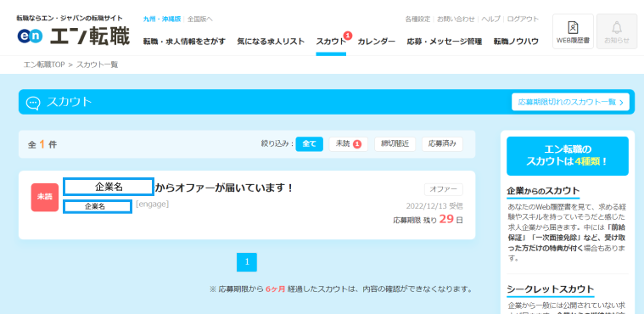Click the en エン転職 logo
This screenshot has height=314, width=644.
[74, 36]
